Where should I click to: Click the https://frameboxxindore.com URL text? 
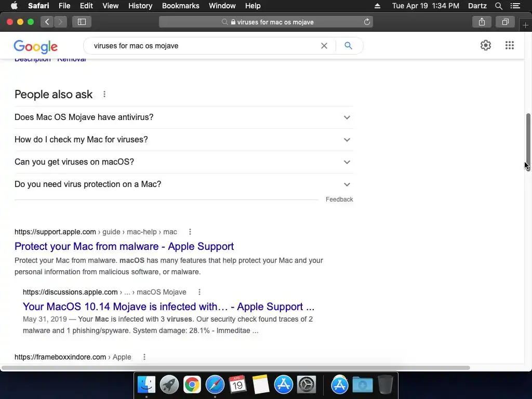[60, 357]
